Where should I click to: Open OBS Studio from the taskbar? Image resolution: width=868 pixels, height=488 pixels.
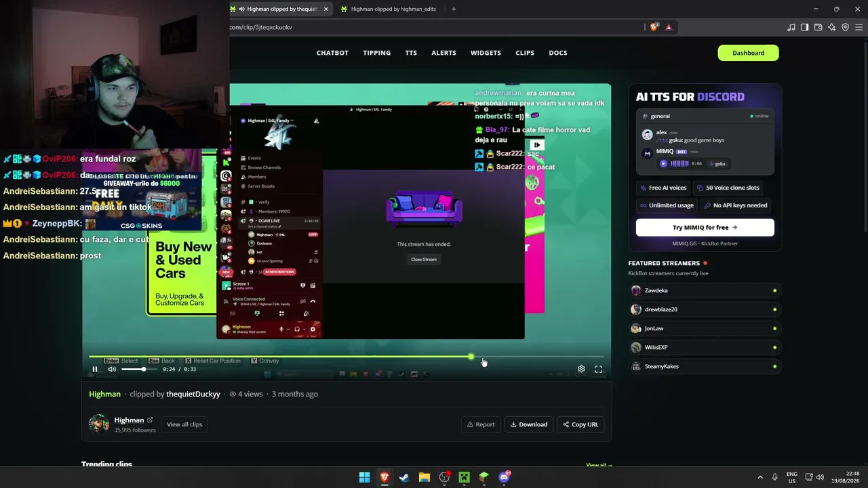tap(444, 477)
